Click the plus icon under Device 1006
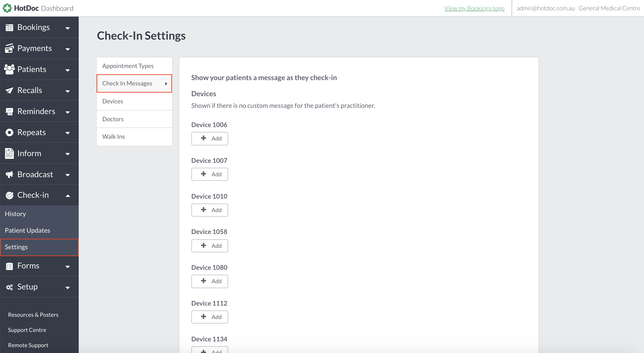 point(203,138)
